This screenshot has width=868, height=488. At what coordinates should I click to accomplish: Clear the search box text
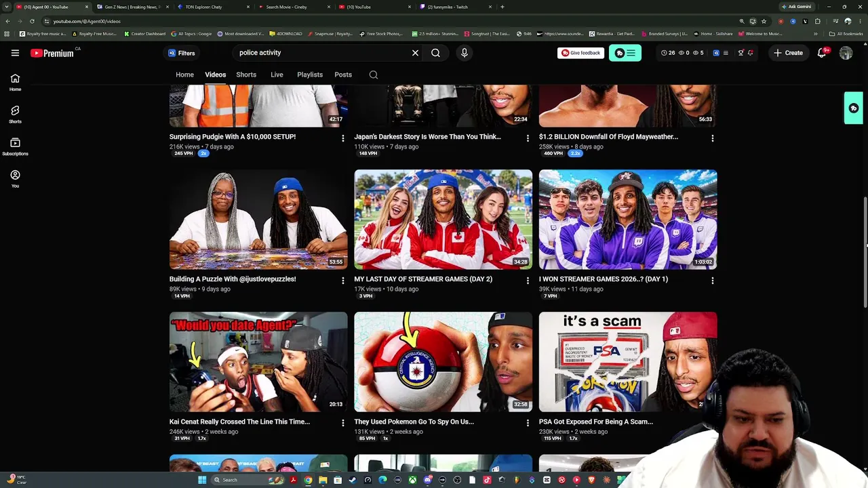point(415,53)
